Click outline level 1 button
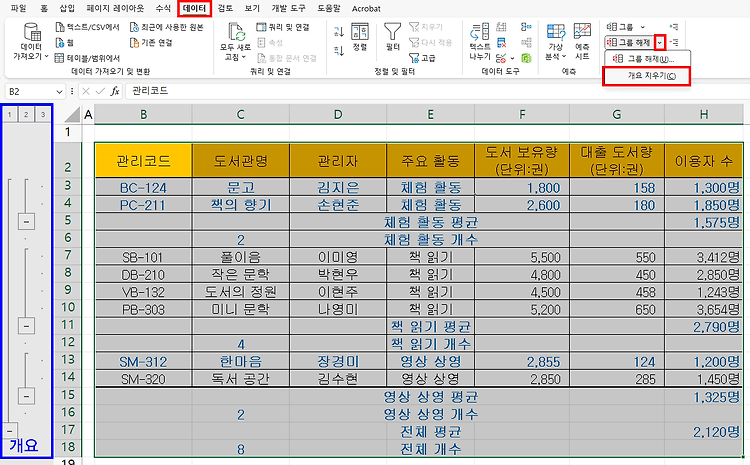Screen dimensions: 750x465 pos(10,114)
